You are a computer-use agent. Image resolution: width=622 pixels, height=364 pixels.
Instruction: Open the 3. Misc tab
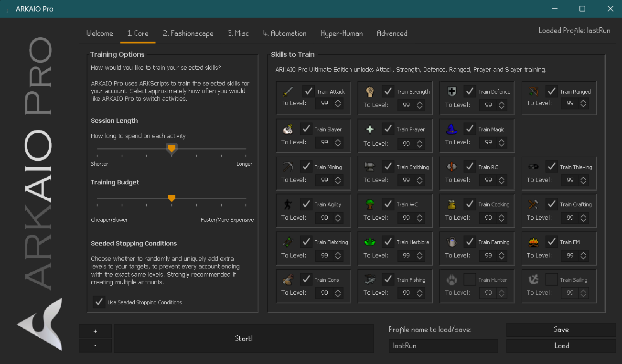click(x=238, y=33)
